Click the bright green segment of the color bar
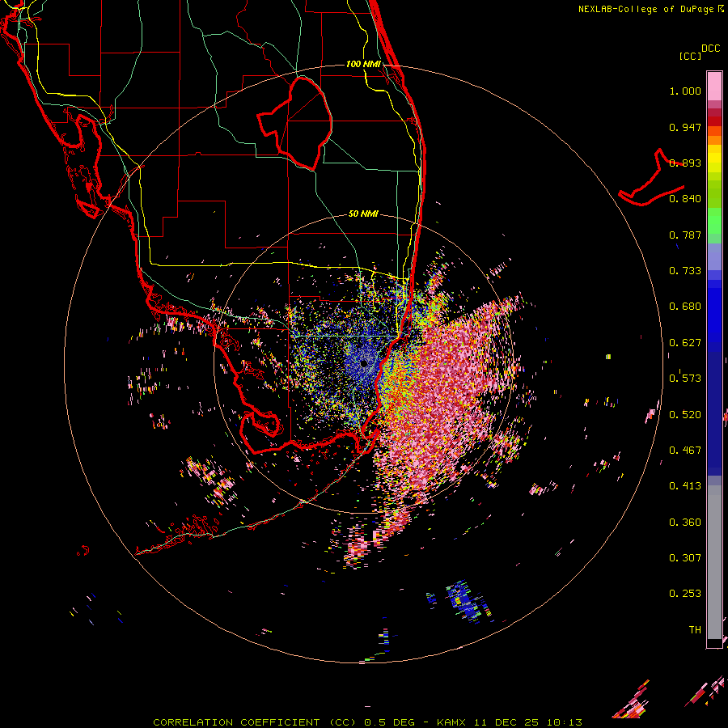Image resolution: width=728 pixels, height=728 pixels. coord(714,221)
